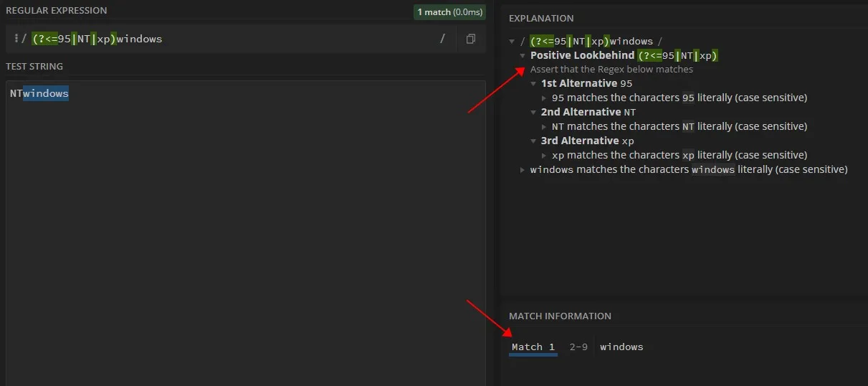Click the regex flags slash field
This screenshot has width=868, height=386.
443,39
